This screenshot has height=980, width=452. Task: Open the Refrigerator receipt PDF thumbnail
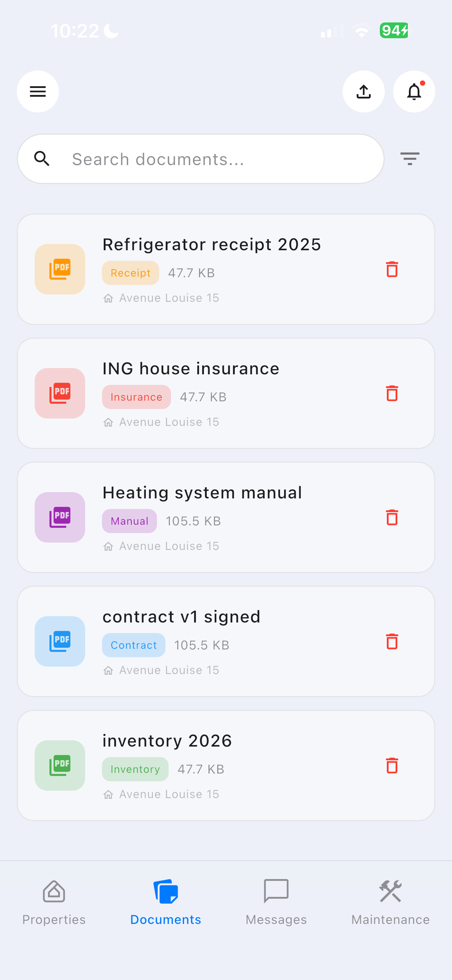[60, 269]
